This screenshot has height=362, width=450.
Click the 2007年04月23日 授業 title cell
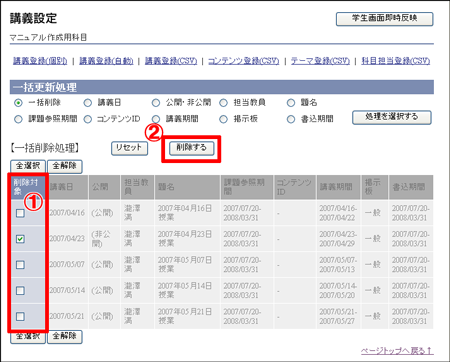click(x=187, y=239)
